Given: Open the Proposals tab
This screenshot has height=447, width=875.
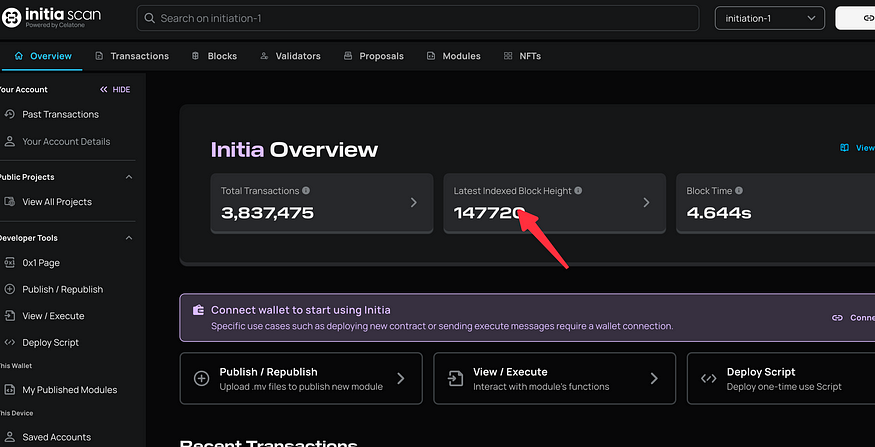Looking at the screenshot, I should tap(373, 56).
